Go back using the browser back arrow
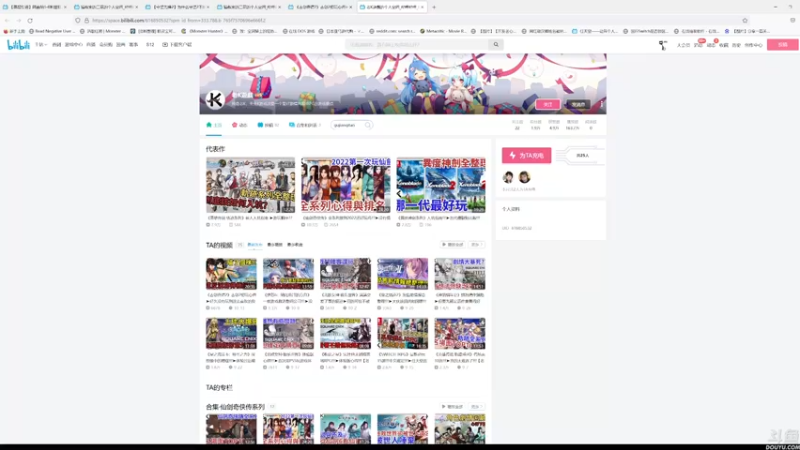800x450 pixels. [7, 20]
